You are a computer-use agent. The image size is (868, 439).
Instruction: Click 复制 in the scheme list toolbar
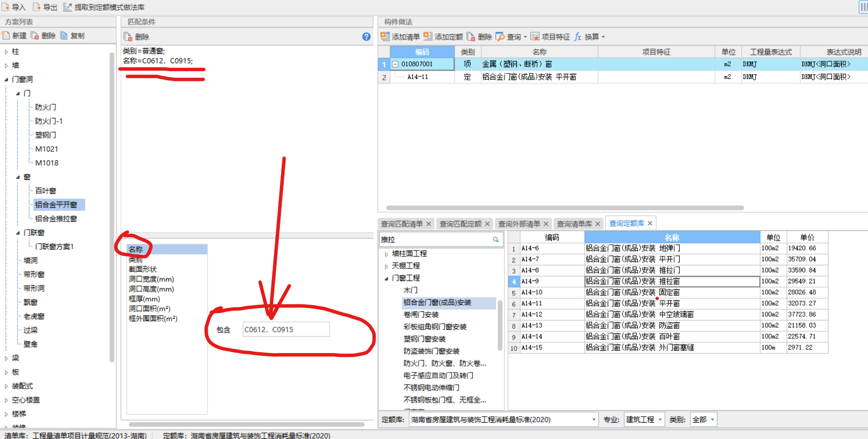(73, 36)
